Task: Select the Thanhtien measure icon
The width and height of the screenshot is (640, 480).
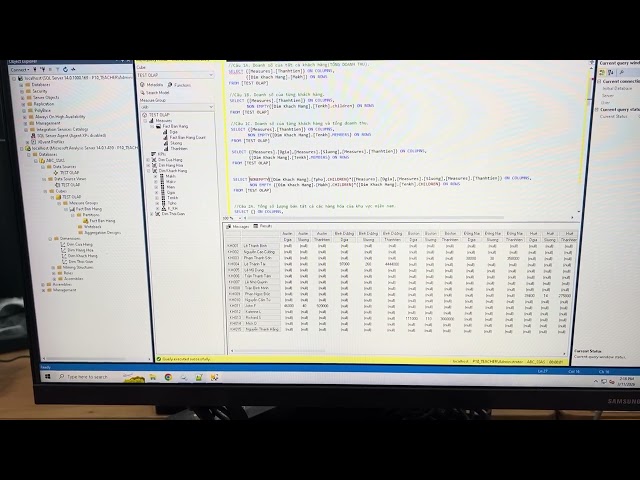Action: coord(166,149)
